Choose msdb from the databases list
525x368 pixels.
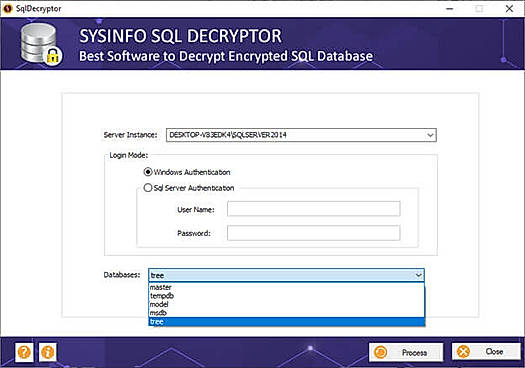coord(287,313)
